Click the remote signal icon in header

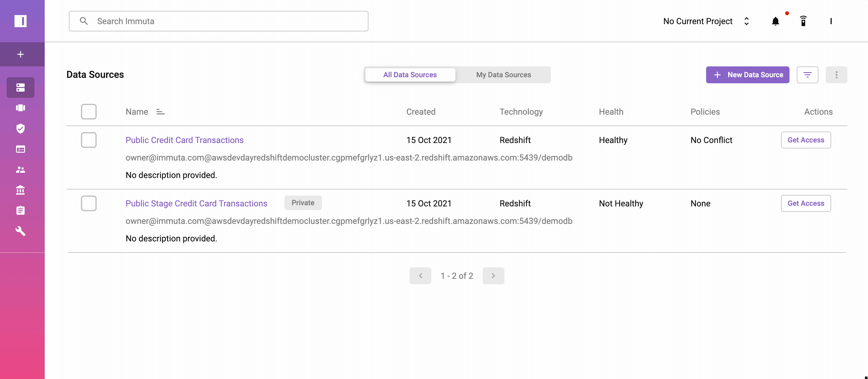click(x=803, y=21)
